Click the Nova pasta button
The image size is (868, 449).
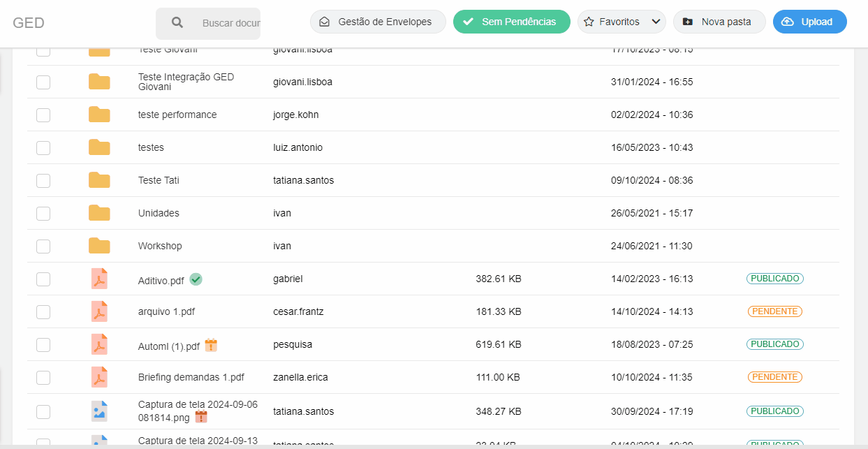click(719, 22)
